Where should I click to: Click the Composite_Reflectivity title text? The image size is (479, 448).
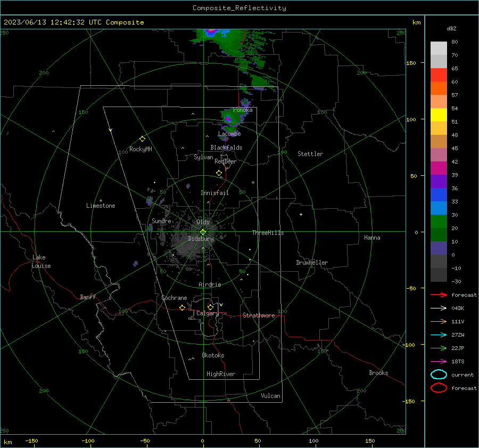(x=240, y=8)
